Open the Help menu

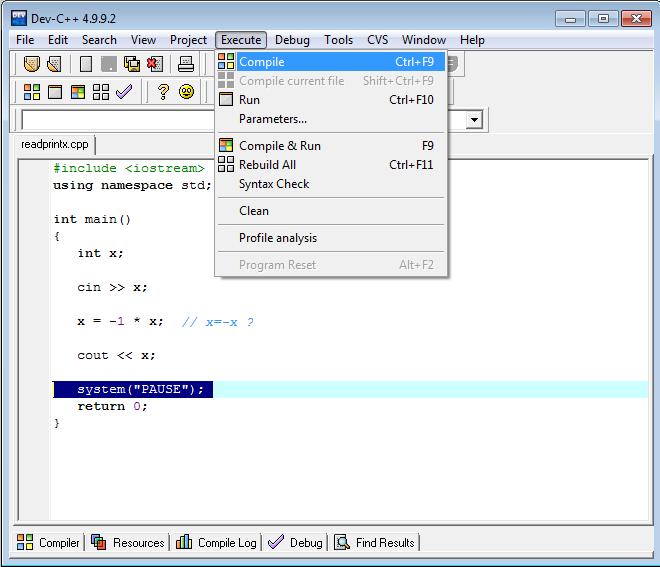tap(472, 40)
